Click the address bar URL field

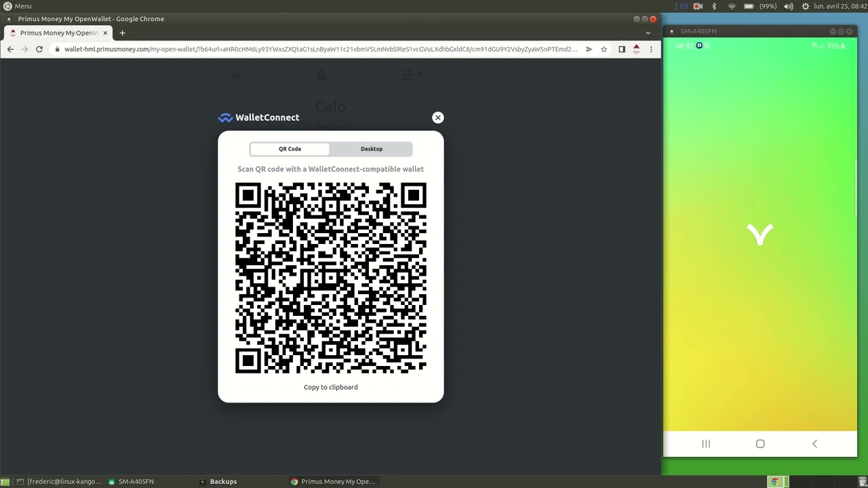pyautogui.click(x=321, y=49)
